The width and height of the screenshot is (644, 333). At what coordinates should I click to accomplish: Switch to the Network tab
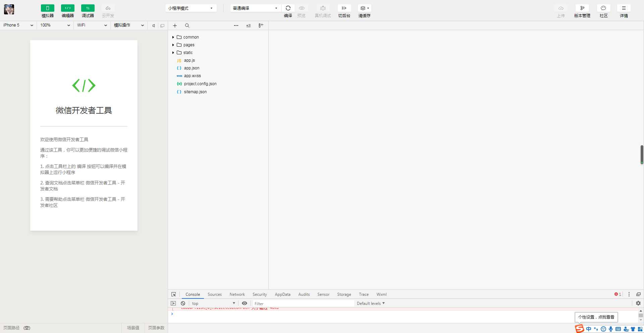click(237, 294)
